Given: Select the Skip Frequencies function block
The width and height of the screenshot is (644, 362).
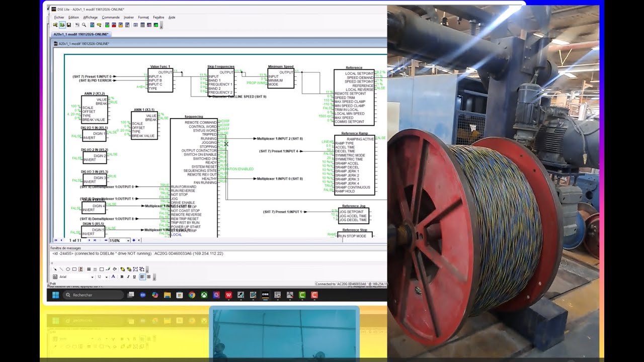Looking at the screenshot, I should (x=221, y=83).
